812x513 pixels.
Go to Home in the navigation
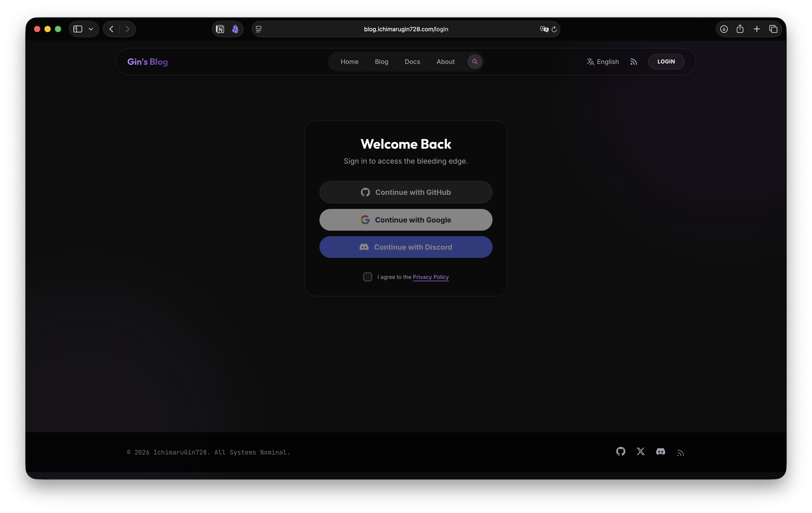(349, 62)
